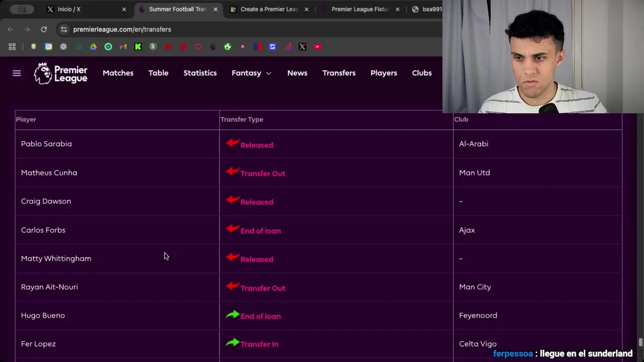Open the teal circle play bookmark icon
644x362 pixels.
click(108, 47)
